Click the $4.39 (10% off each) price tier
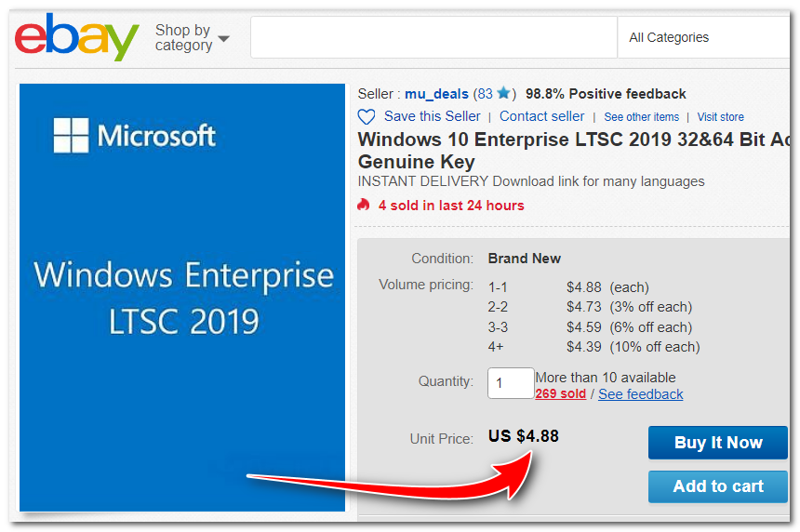Viewport: 800px width, 532px height. [x=633, y=347]
